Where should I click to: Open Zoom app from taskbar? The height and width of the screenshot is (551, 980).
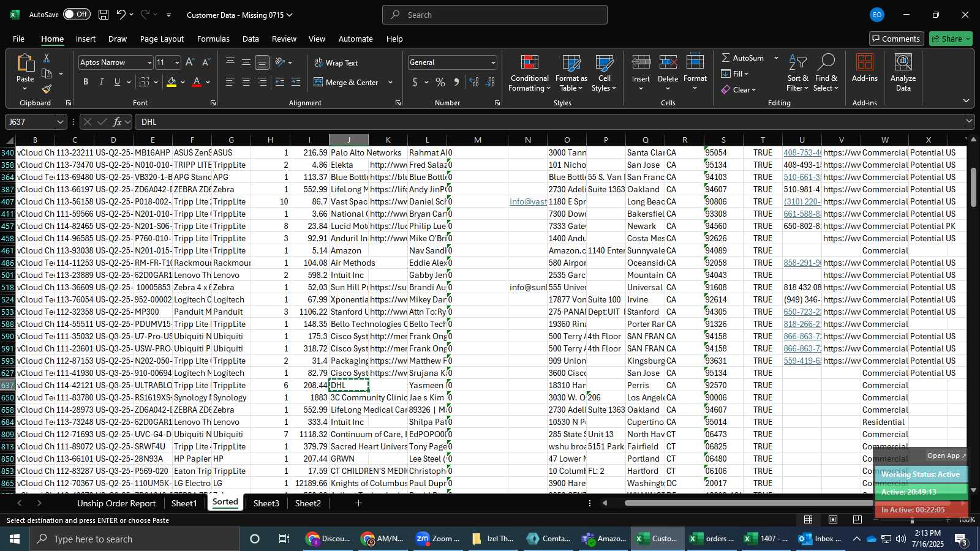pyautogui.click(x=437, y=539)
